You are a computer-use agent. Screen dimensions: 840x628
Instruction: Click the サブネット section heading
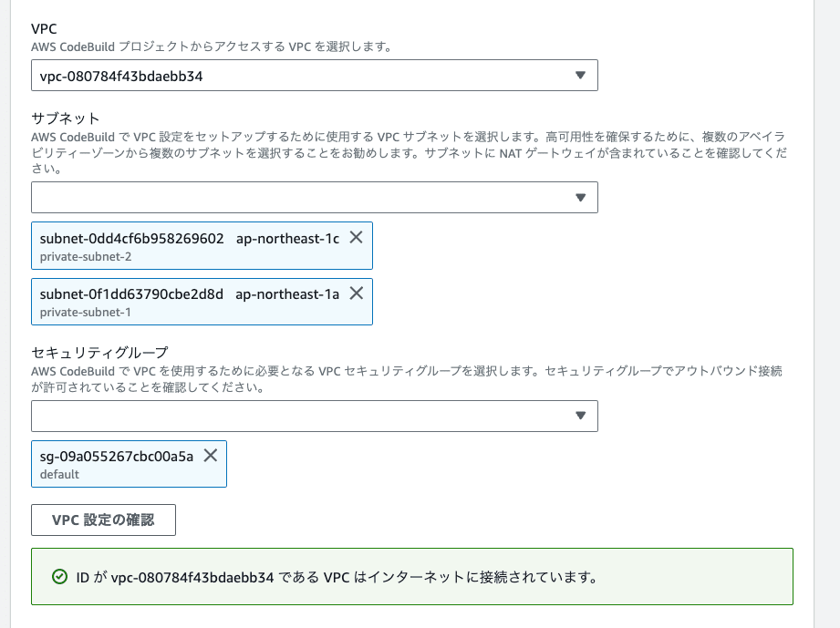[66, 118]
